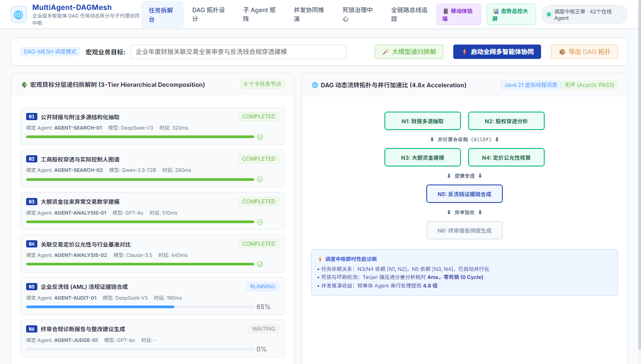Viewport: 641px width, 364px height.
Task: Click 公开财报与附注多源结构化抽取 title
Action: (x=80, y=117)
